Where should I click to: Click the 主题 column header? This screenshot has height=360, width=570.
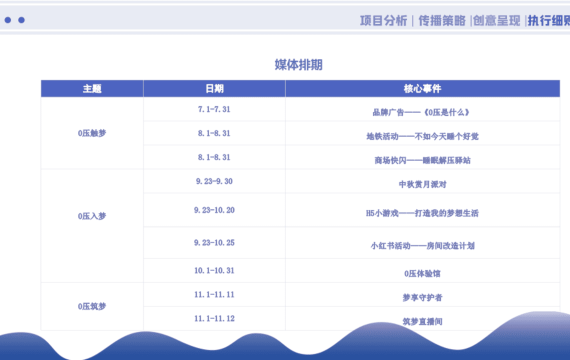pos(92,89)
